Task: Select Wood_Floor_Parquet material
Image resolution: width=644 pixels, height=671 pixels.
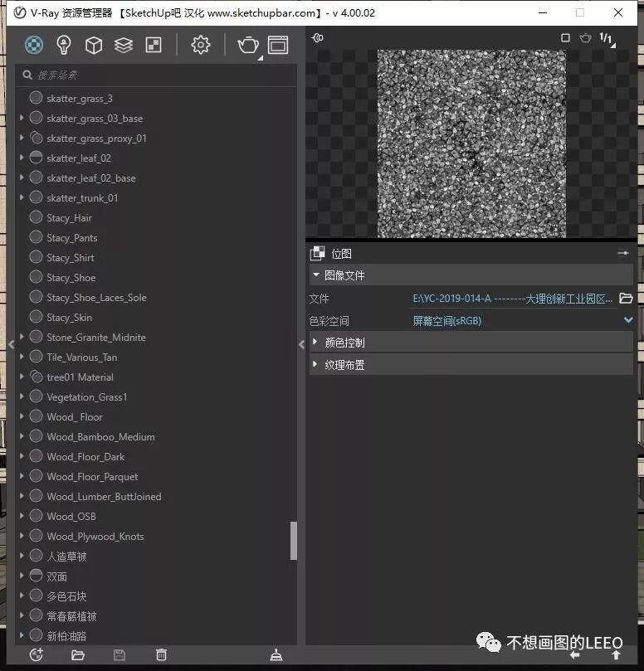Action: (x=92, y=477)
